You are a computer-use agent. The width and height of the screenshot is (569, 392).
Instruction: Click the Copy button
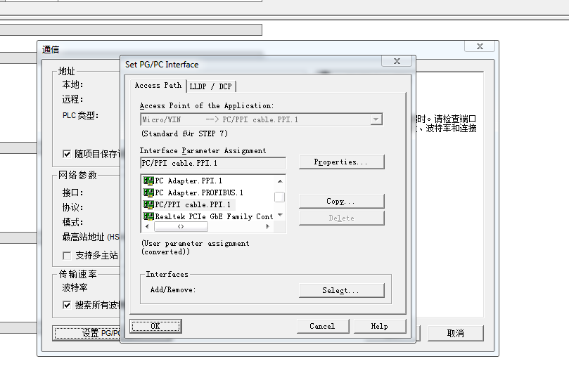point(341,201)
